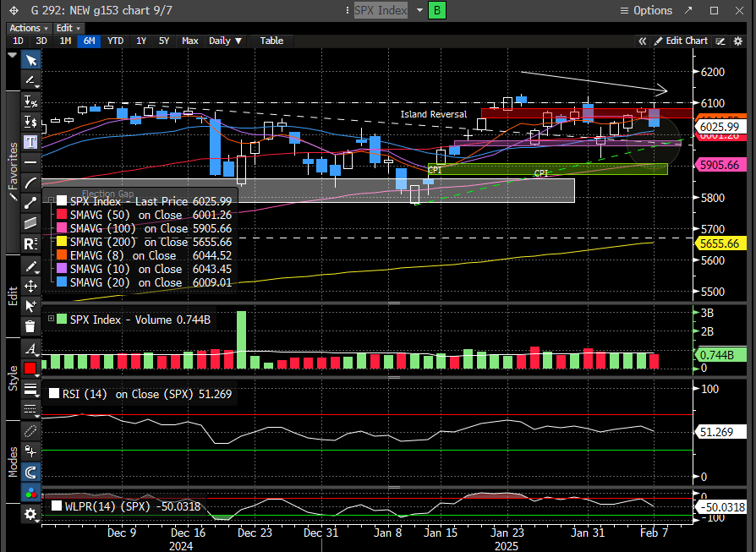Expand the SPX Index Volume legend

pyautogui.click(x=51, y=318)
